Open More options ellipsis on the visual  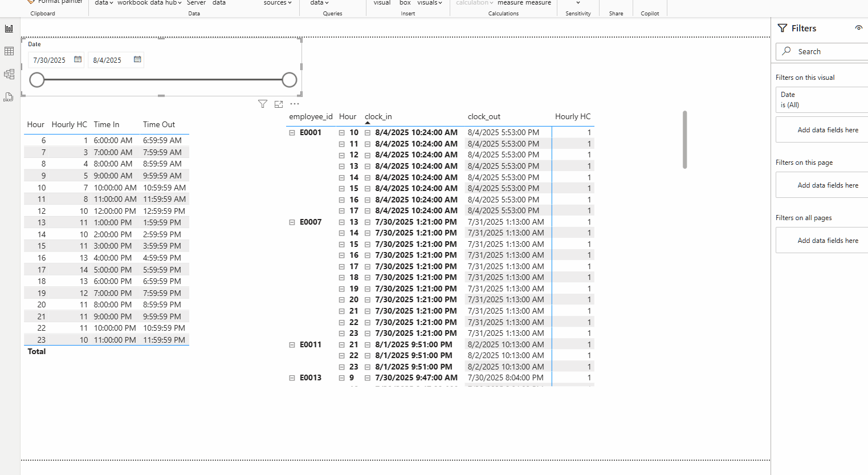[295, 104]
